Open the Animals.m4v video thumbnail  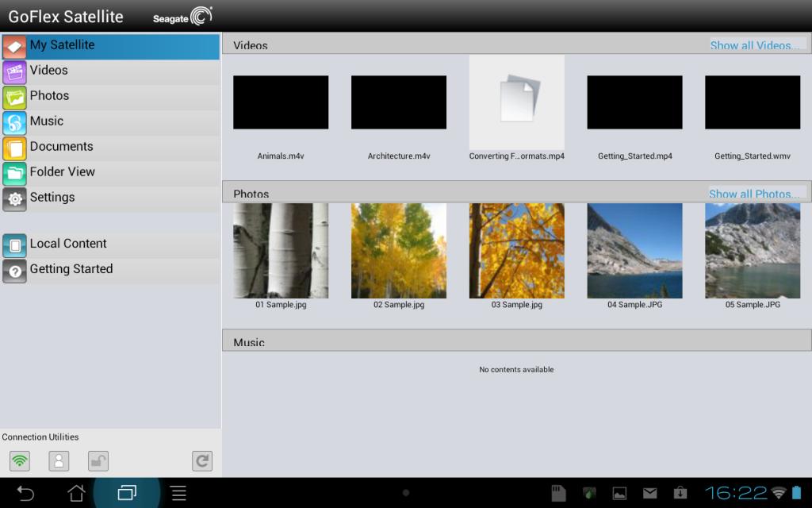pyautogui.click(x=281, y=102)
